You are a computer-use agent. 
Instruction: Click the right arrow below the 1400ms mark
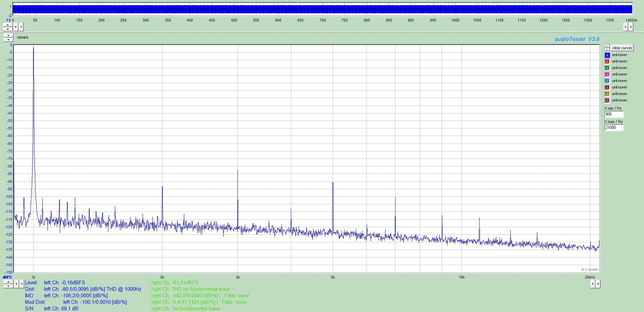pos(631,27)
